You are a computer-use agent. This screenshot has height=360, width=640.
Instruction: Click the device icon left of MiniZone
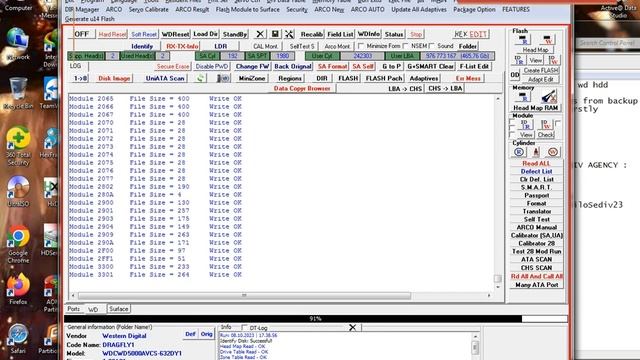click(x=223, y=78)
